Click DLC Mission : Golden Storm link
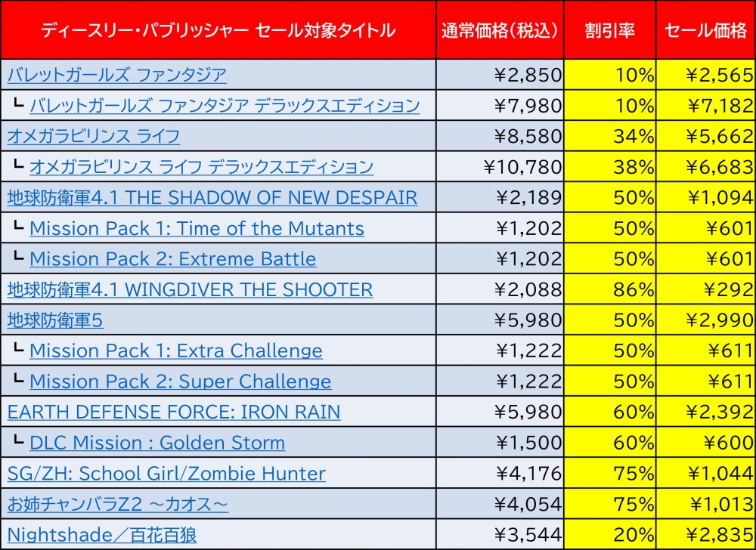 point(157,443)
